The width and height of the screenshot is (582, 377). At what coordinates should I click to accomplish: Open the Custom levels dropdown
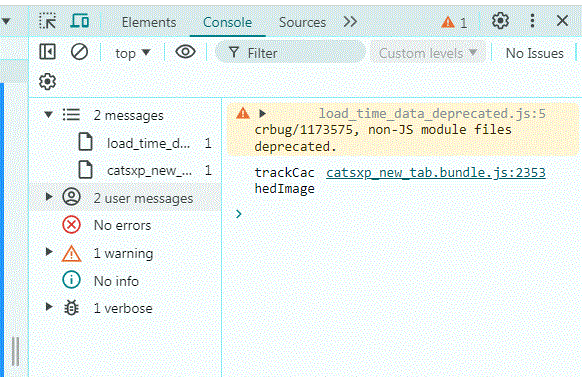pyautogui.click(x=428, y=53)
